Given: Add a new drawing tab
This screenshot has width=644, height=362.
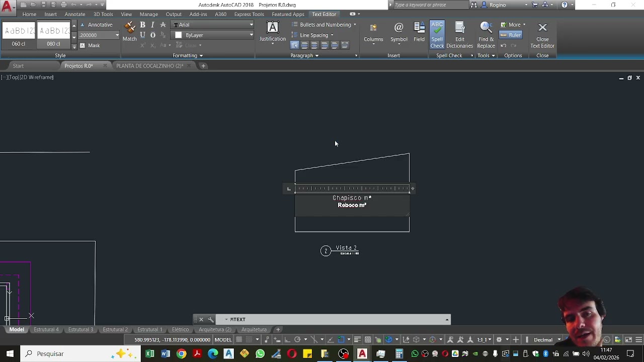Looking at the screenshot, I should [203, 66].
